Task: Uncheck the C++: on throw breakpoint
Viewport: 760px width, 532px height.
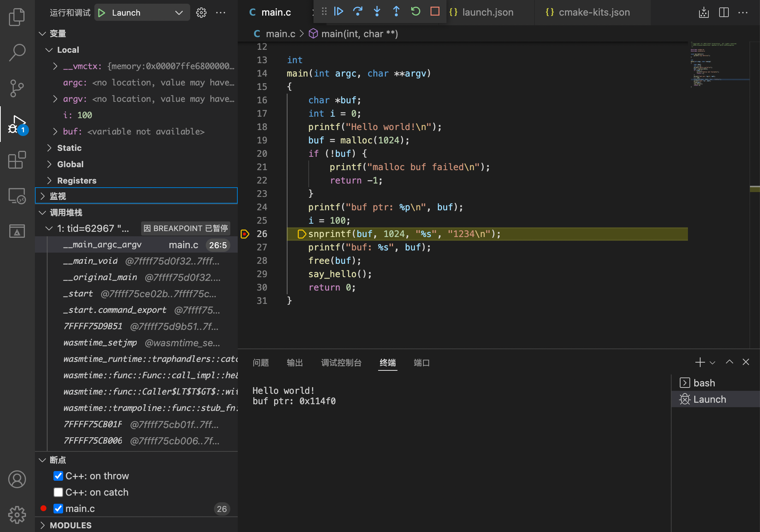Action: click(58, 476)
